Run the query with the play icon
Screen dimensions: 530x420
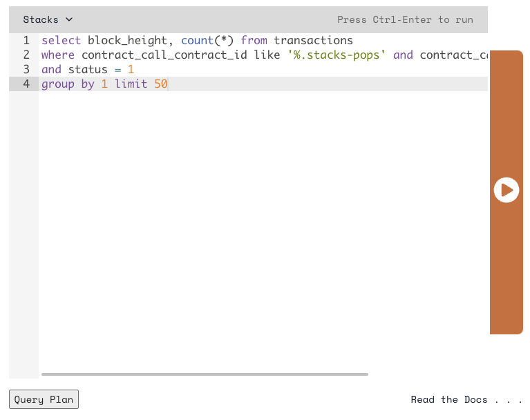click(506, 190)
